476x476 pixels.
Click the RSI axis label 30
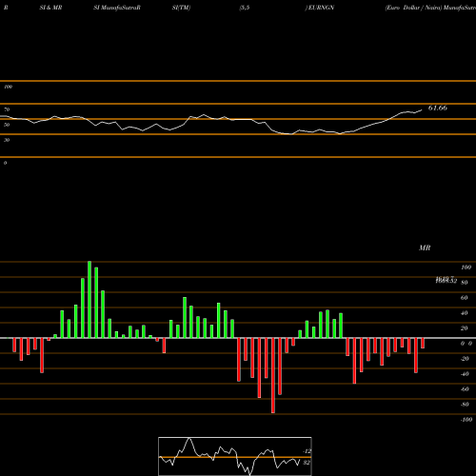(7, 140)
